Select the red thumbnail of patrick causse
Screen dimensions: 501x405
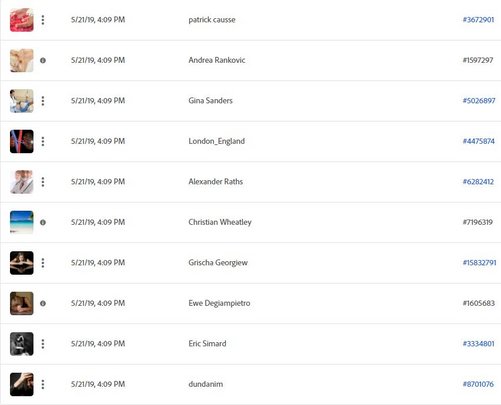coord(22,20)
